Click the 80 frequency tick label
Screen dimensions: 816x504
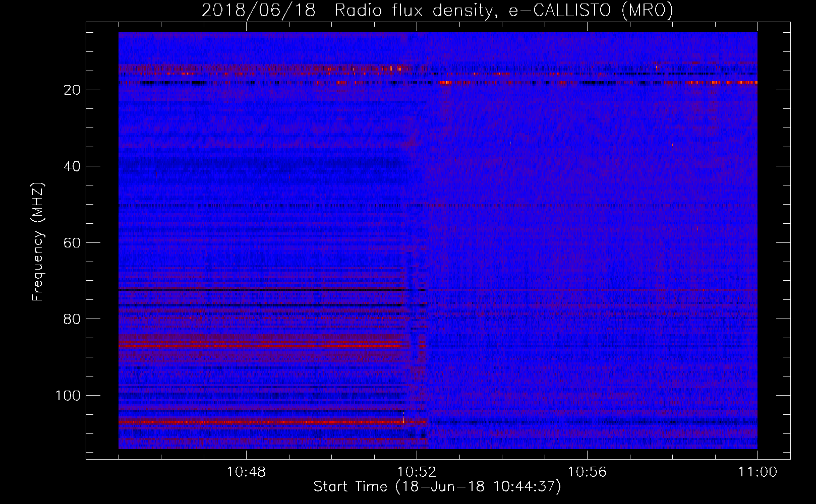coord(73,319)
